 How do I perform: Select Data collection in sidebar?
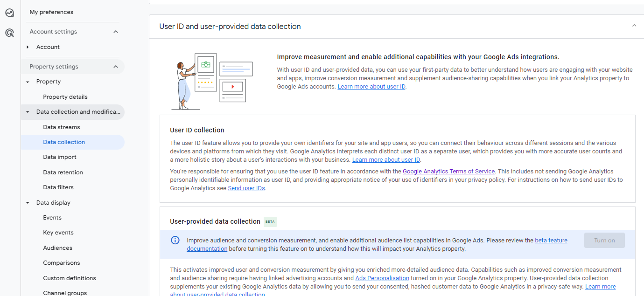point(73,142)
